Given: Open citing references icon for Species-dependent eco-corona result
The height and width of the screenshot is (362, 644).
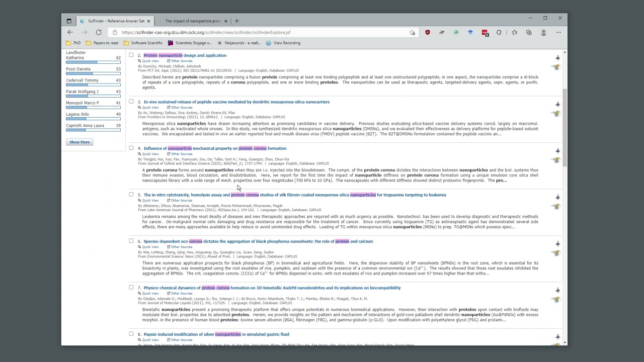Looking at the screenshot, I should point(556,253).
